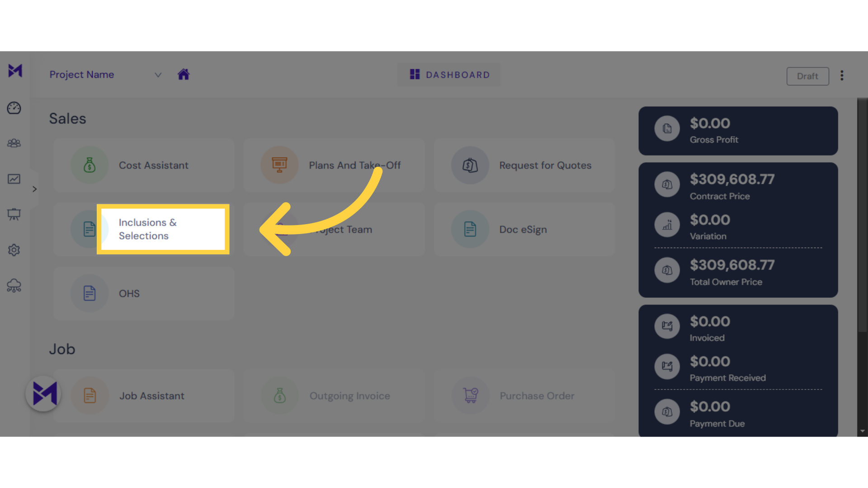Click the Draft status button
The image size is (868, 488).
coord(807,76)
